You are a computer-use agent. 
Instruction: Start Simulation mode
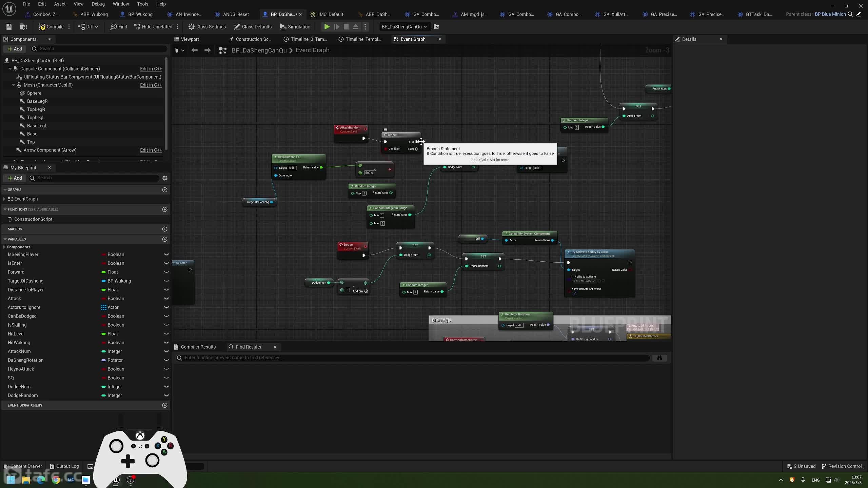point(295,27)
